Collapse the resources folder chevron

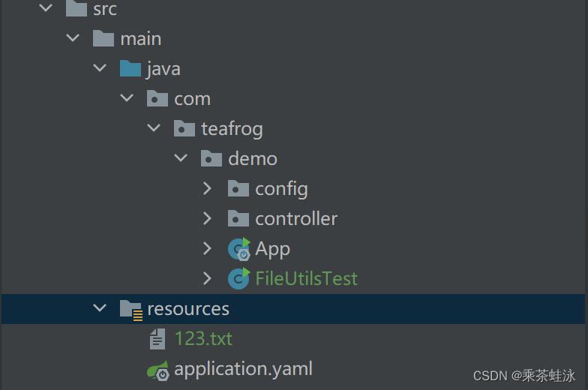pos(100,307)
